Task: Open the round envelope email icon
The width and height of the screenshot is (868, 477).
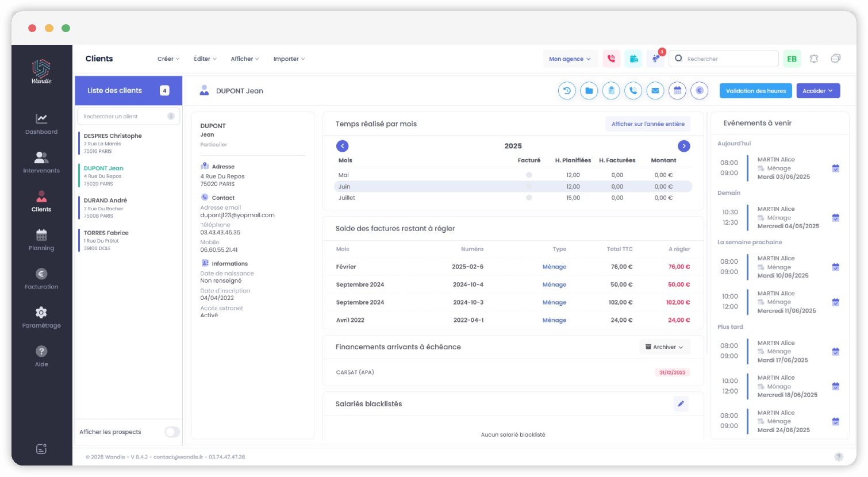Action: point(655,91)
